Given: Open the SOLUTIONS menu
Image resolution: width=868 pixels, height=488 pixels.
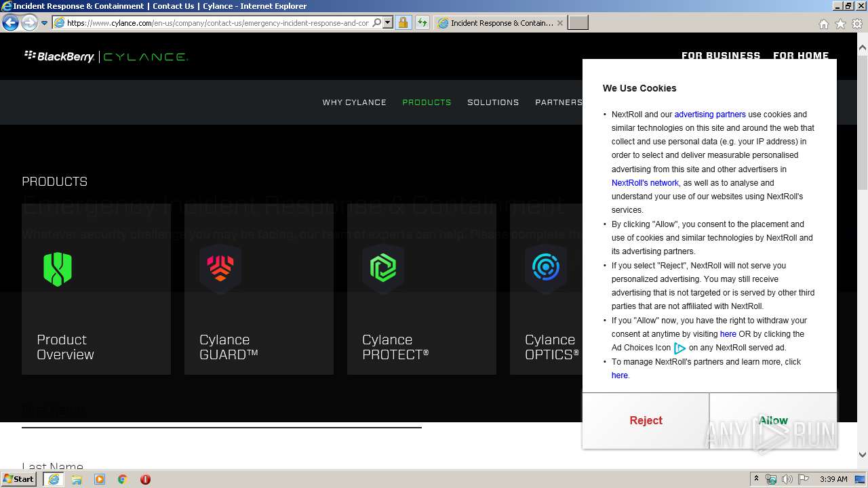Looking at the screenshot, I should tap(493, 102).
